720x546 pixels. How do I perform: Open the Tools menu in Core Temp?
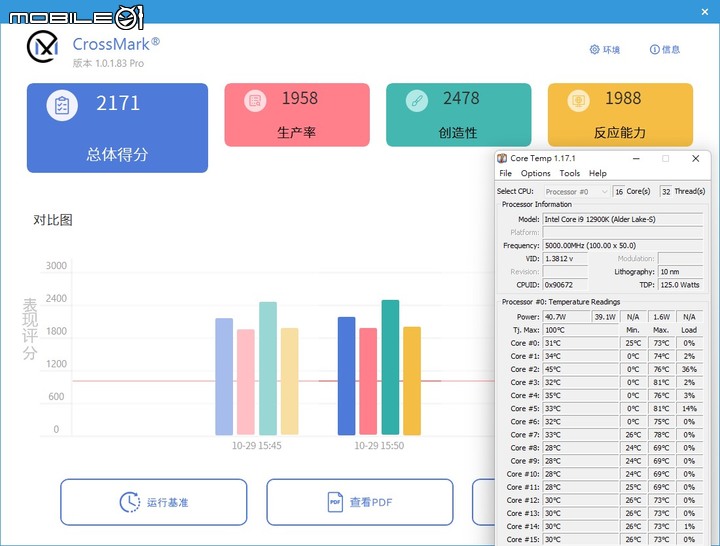click(x=569, y=173)
